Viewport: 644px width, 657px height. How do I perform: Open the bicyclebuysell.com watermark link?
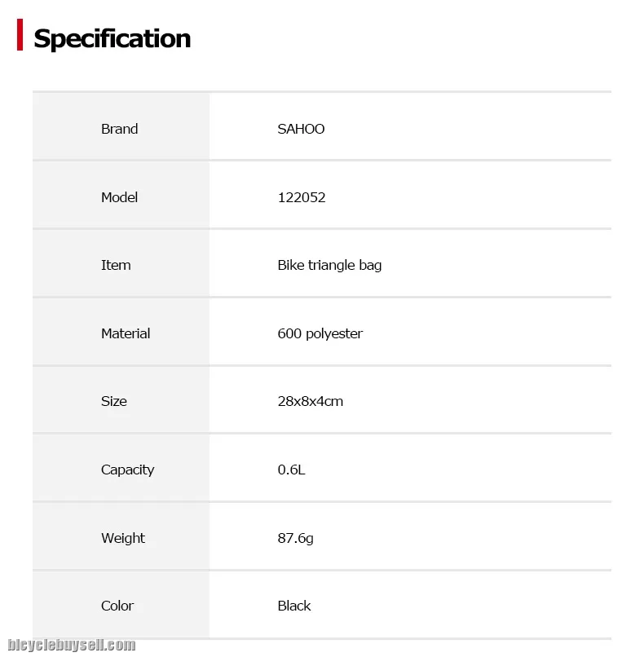click(72, 645)
